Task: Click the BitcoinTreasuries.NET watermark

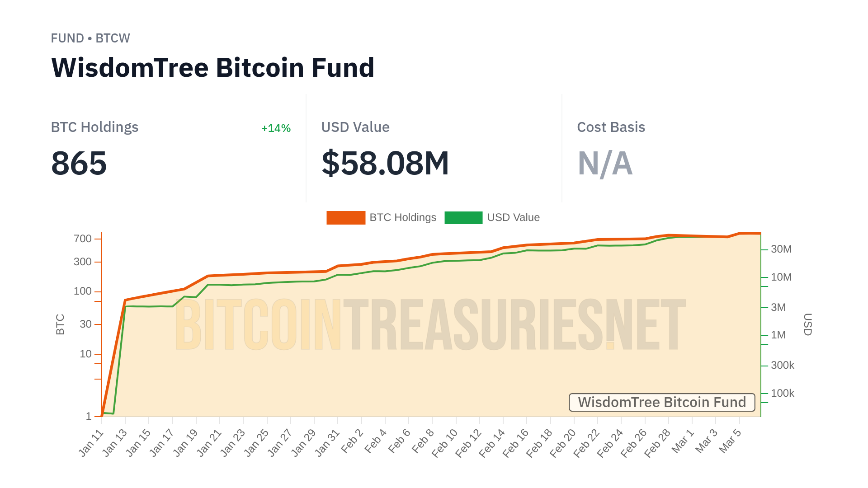Action: point(429,324)
